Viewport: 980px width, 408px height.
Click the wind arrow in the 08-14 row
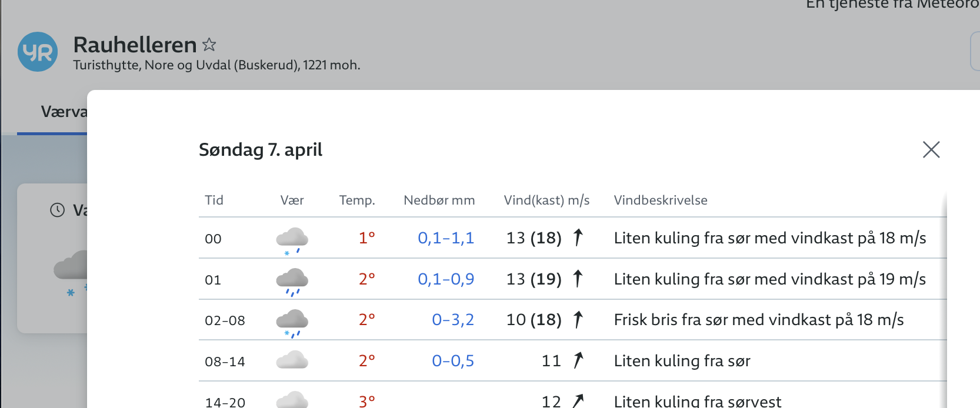[x=578, y=360]
